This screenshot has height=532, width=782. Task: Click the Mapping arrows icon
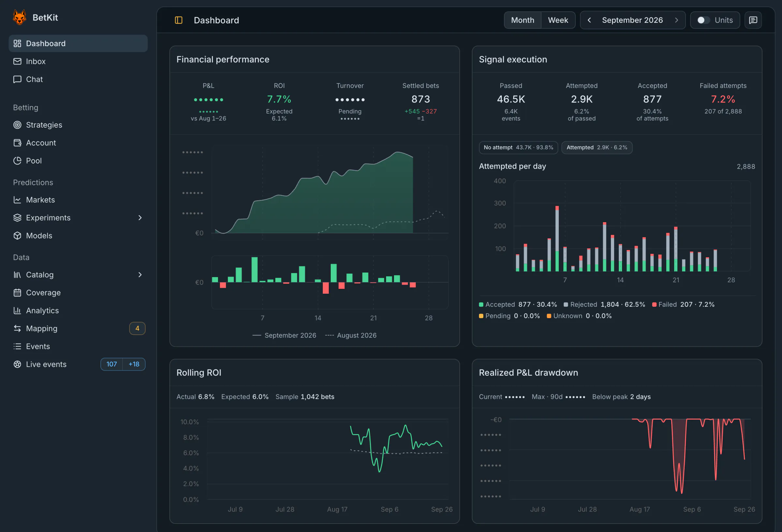[x=17, y=328]
